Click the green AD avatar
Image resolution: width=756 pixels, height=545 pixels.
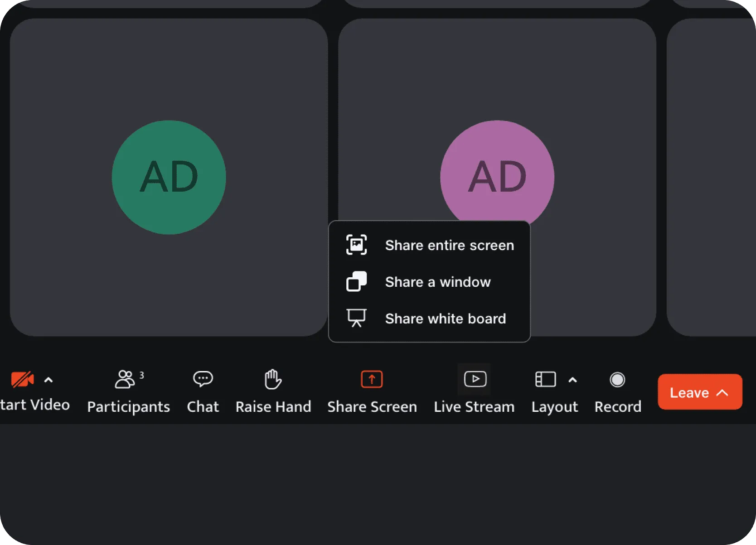pyautogui.click(x=169, y=177)
